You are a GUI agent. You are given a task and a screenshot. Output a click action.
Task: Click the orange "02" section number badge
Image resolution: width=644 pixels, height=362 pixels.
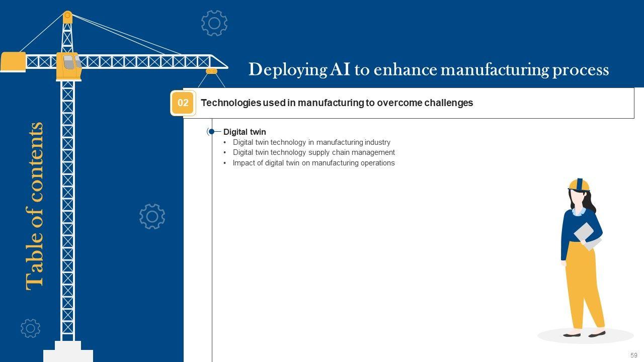[x=183, y=103]
